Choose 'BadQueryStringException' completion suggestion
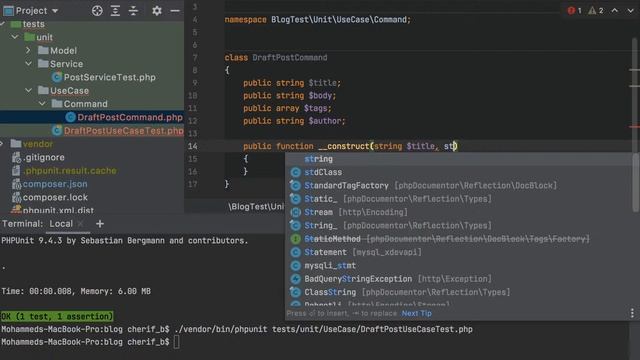Viewport: 640px width, 360px height. (459, 279)
